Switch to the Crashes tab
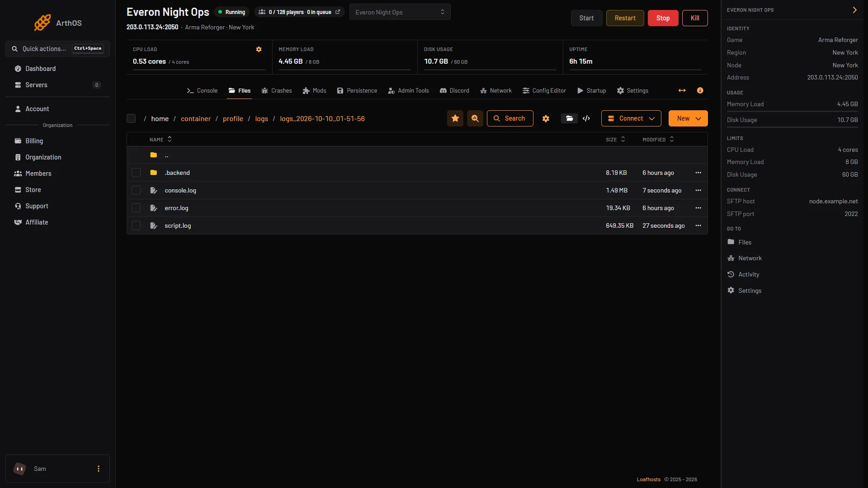 point(277,90)
